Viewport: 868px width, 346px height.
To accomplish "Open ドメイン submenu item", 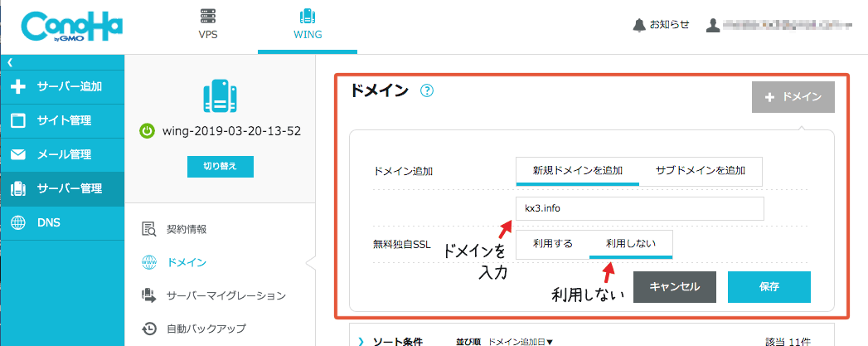I will pyautogui.click(x=187, y=262).
